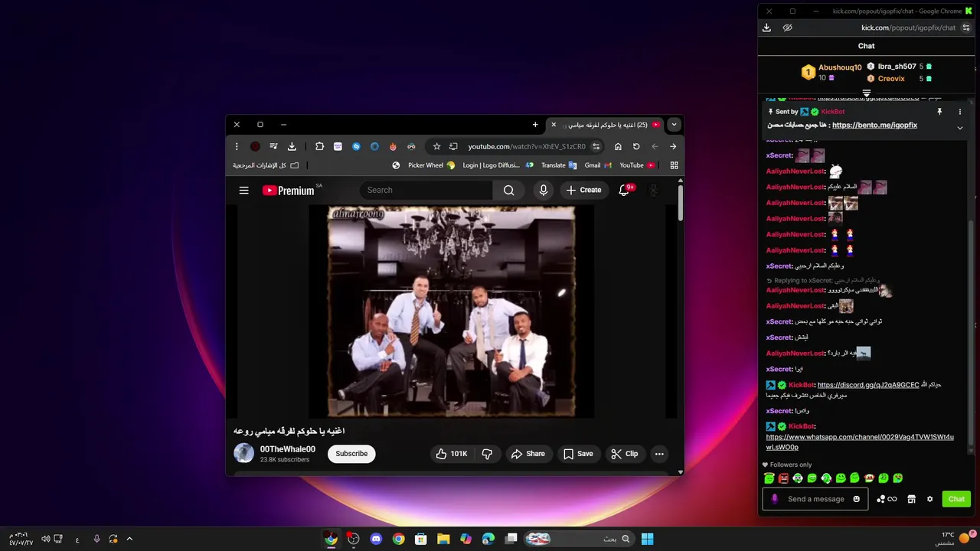Click the YouTube page vertical scrollbar

[681, 204]
